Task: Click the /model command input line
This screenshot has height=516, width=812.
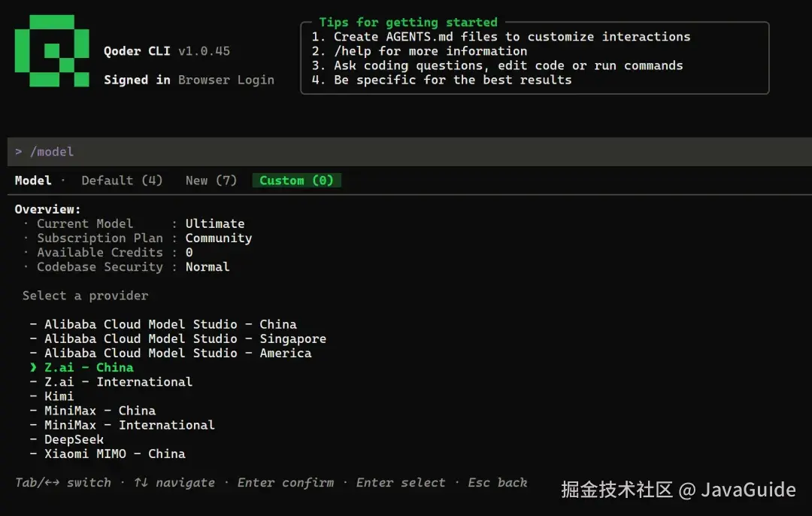Action: point(410,152)
